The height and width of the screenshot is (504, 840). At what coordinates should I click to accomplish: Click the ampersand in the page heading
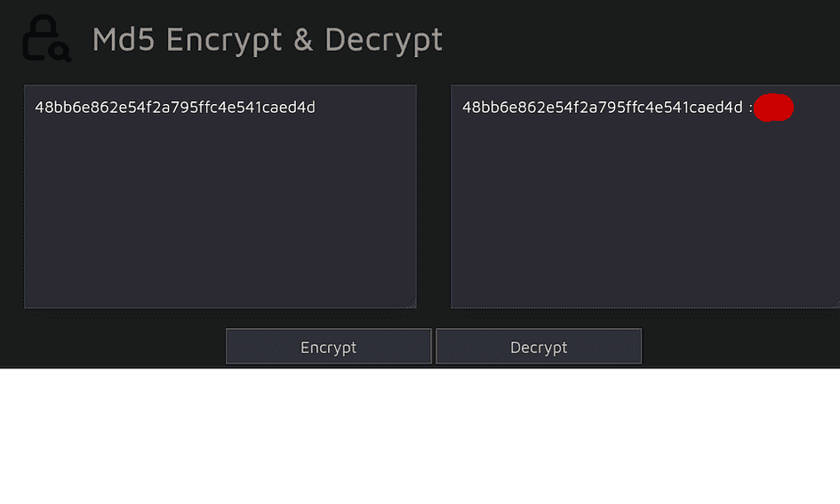[x=303, y=39]
